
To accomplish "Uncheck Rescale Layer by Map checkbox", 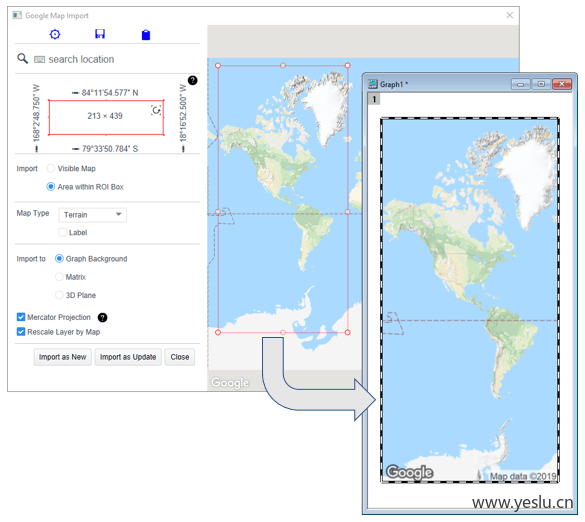I will [21, 332].
